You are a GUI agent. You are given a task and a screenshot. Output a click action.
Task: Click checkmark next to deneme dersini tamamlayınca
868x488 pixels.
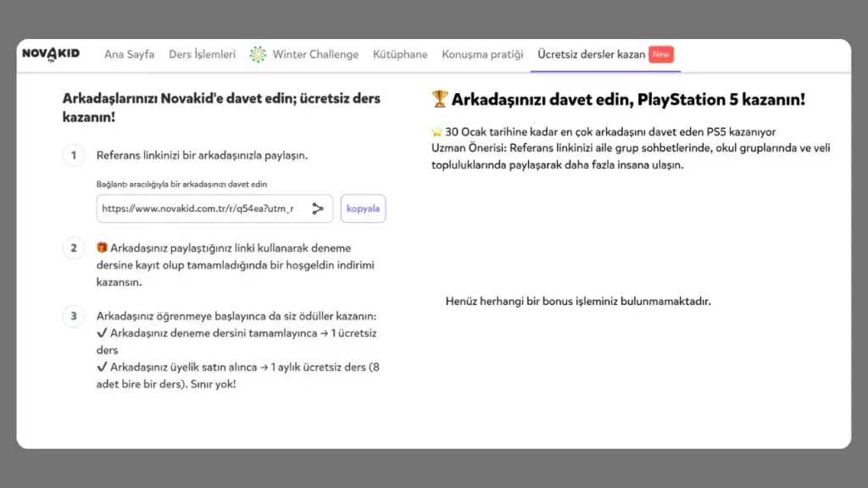pos(102,333)
